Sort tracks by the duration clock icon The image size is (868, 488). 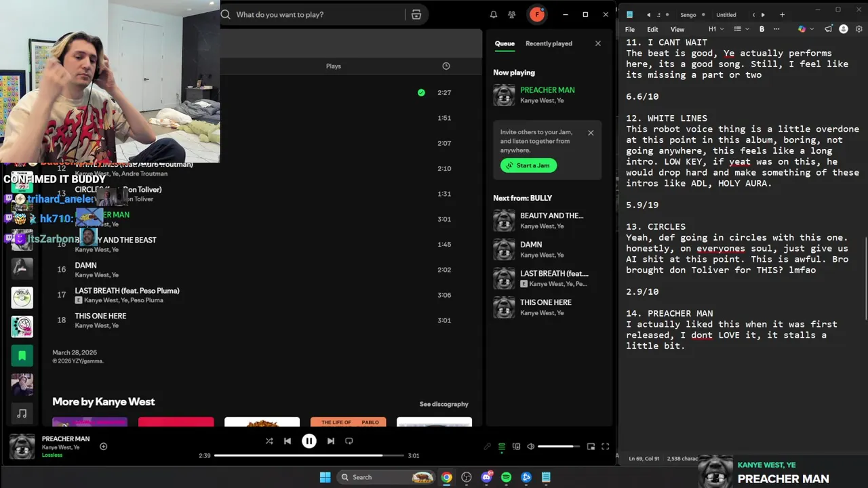click(446, 66)
